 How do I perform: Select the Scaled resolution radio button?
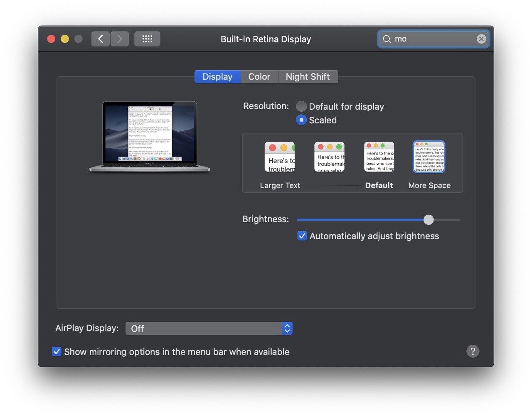tap(301, 120)
